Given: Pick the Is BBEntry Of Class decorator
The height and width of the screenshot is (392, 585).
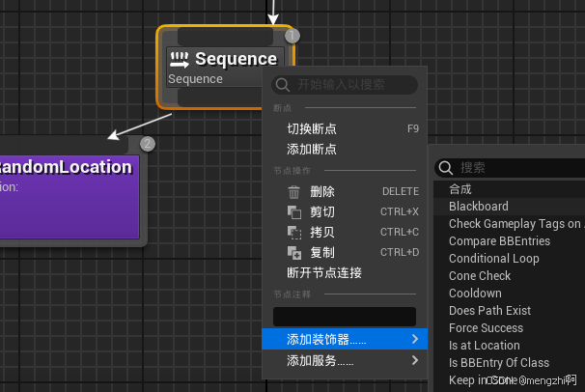Looking at the screenshot, I should [510, 362].
